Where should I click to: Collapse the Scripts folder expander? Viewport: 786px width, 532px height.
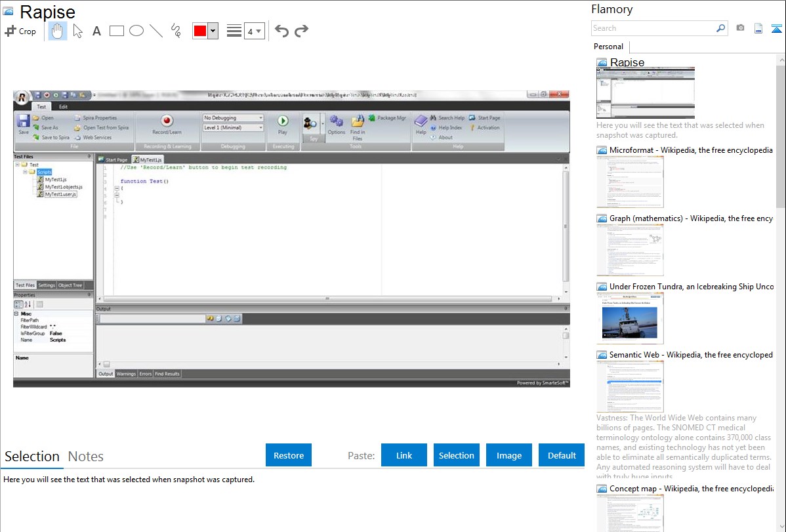coord(24,172)
